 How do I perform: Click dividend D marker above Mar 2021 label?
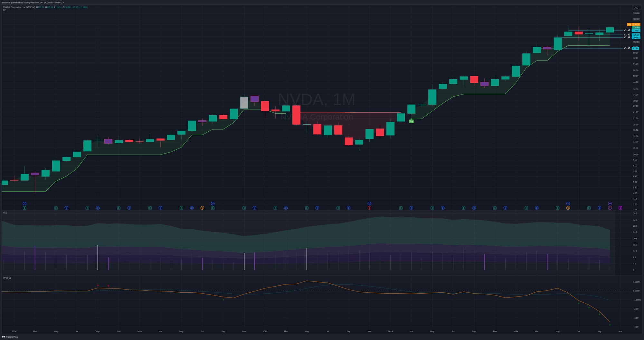pos(160,208)
